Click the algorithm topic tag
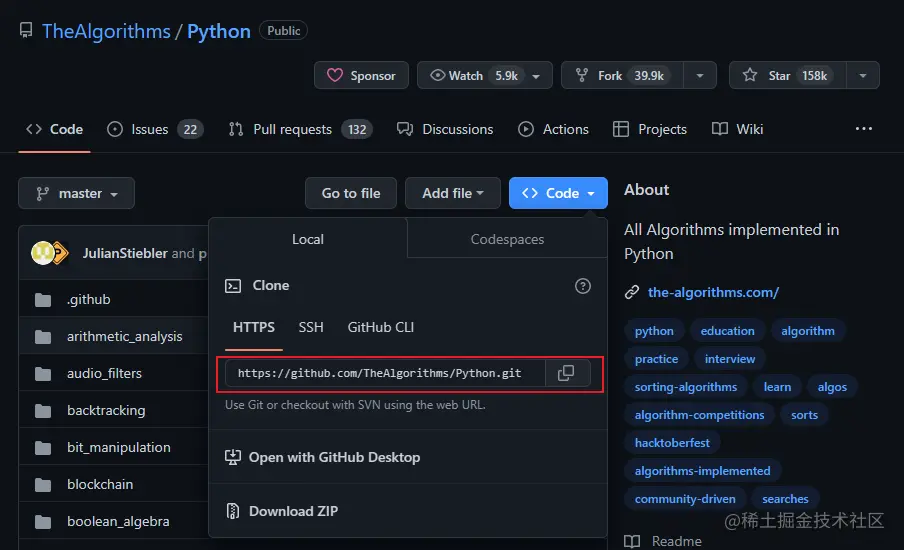Viewport: 904px width, 550px height. pyautogui.click(x=808, y=331)
